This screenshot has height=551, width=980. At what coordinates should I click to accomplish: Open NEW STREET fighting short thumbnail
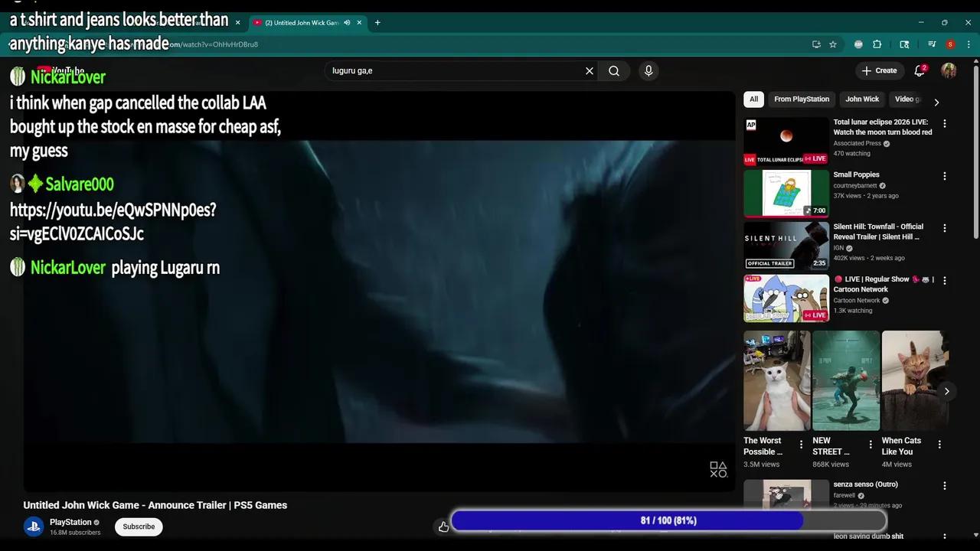point(846,380)
